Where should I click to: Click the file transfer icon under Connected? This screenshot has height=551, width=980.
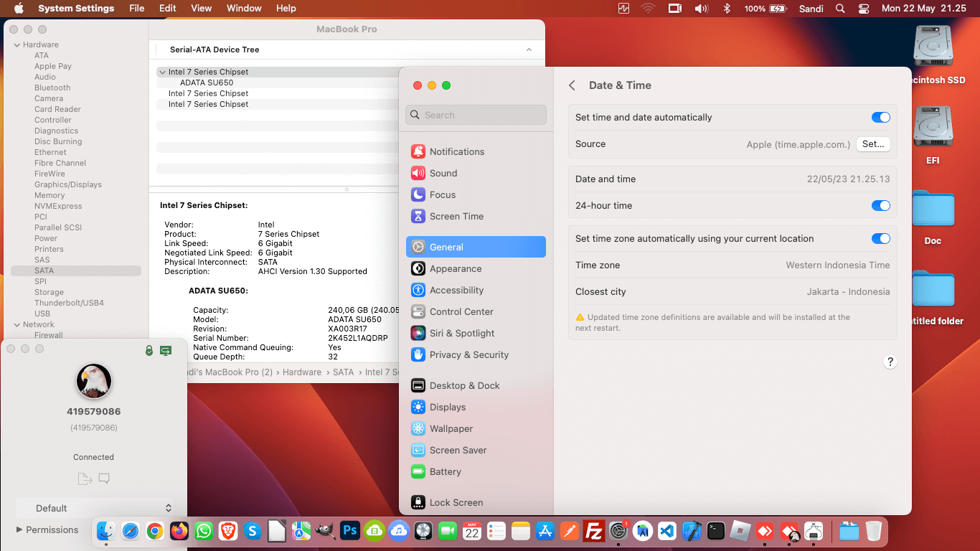(85, 479)
